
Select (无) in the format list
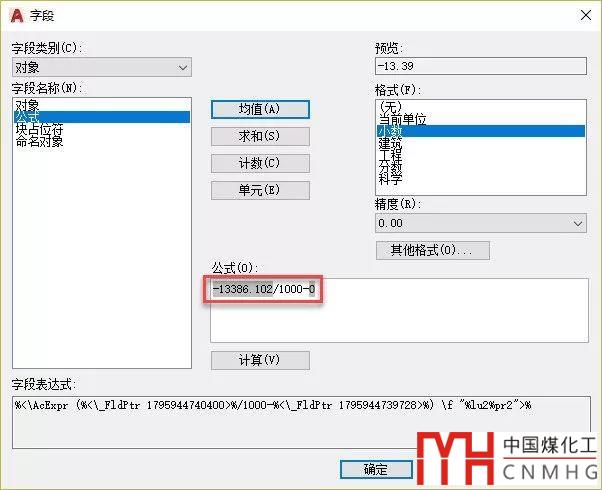coord(389,107)
